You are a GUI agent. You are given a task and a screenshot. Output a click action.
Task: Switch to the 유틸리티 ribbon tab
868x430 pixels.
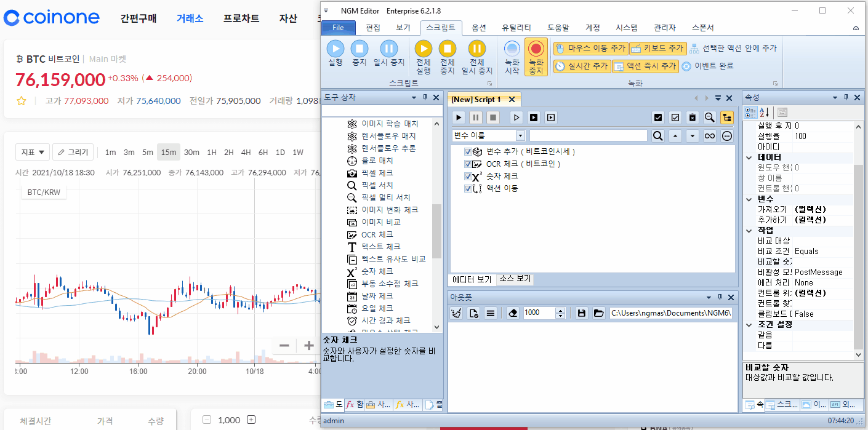coord(516,28)
